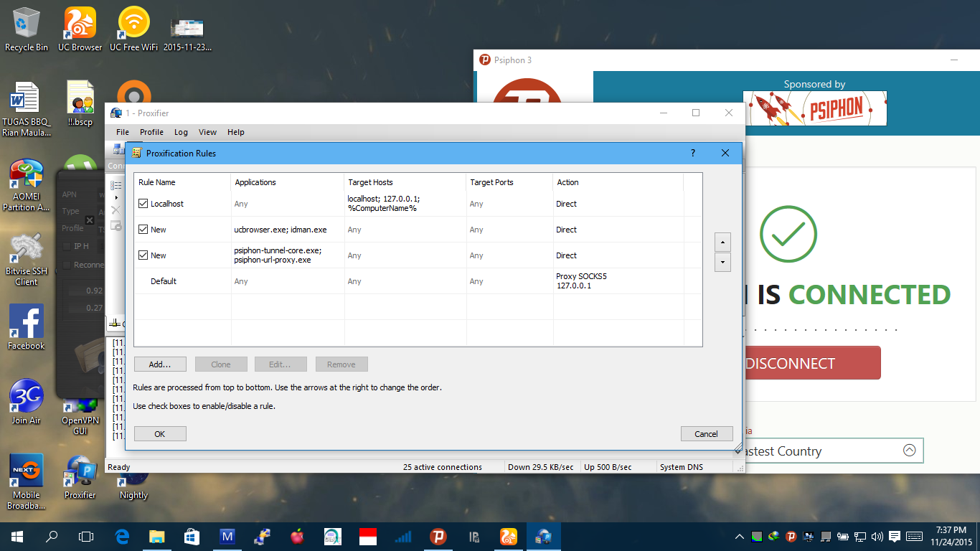Open the View menu in Proxifier
This screenshot has height=551, width=980.
(x=207, y=132)
